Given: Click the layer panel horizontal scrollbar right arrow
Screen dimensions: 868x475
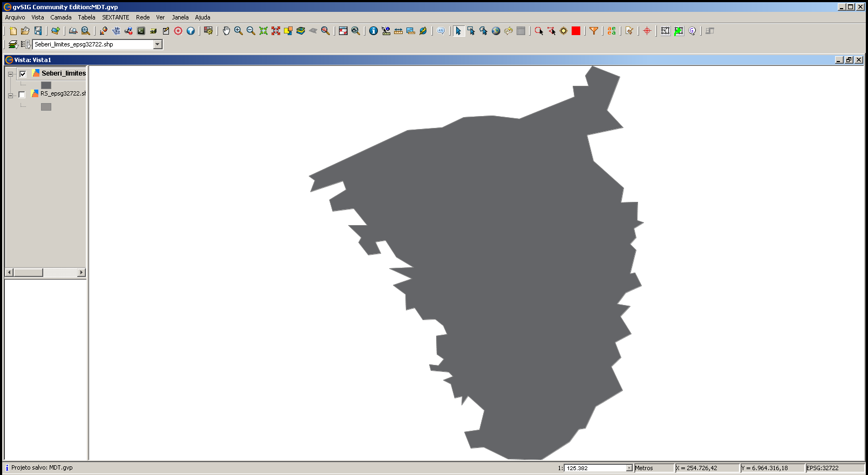Looking at the screenshot, I should click(x=82, y=273).
